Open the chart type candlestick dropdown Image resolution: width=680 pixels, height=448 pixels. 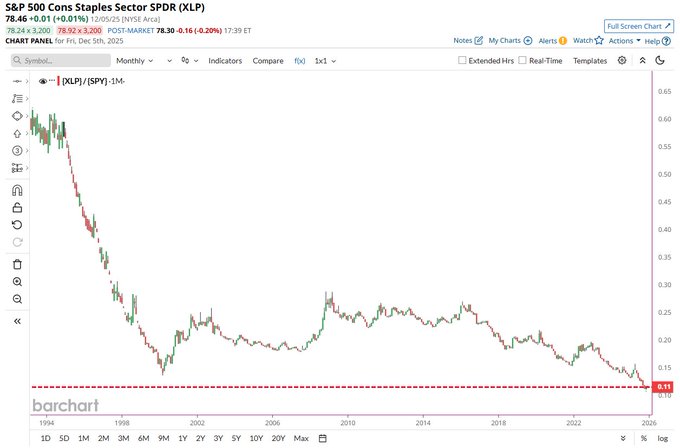tap(190, 61)
